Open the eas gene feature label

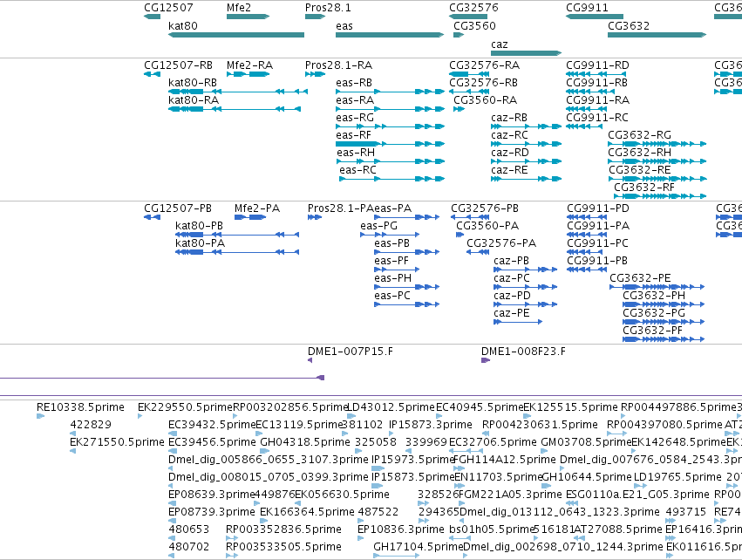344,26
